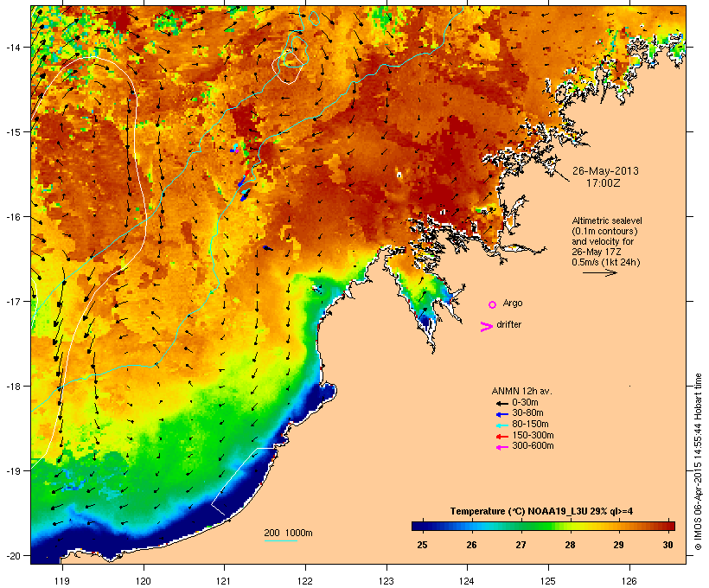
Task: Click the 0.5m/s velocity scale arrow
Action: [599, 272]
